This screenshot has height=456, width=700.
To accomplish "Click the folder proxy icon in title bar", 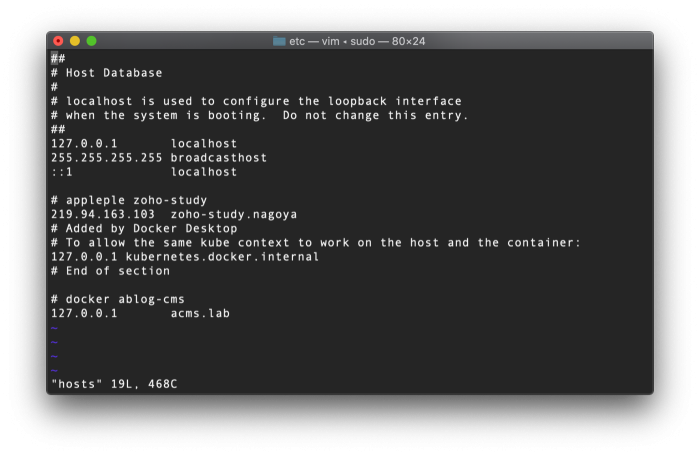I will click(280, 41).
